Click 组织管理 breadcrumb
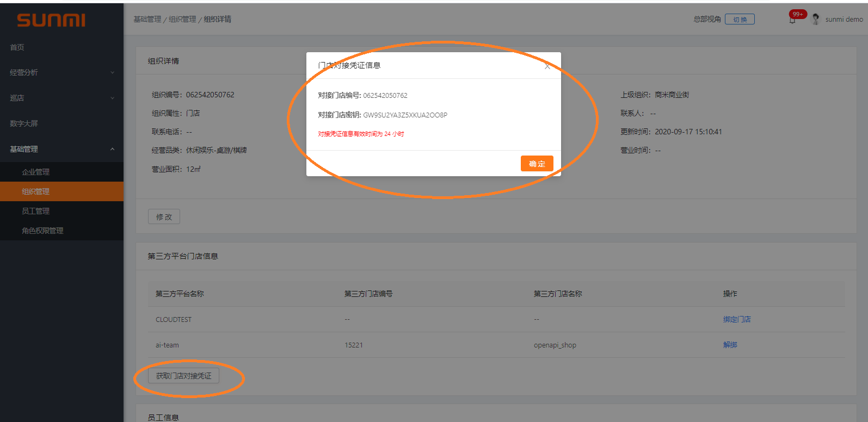The image size is (868, 422). (182, 19)
